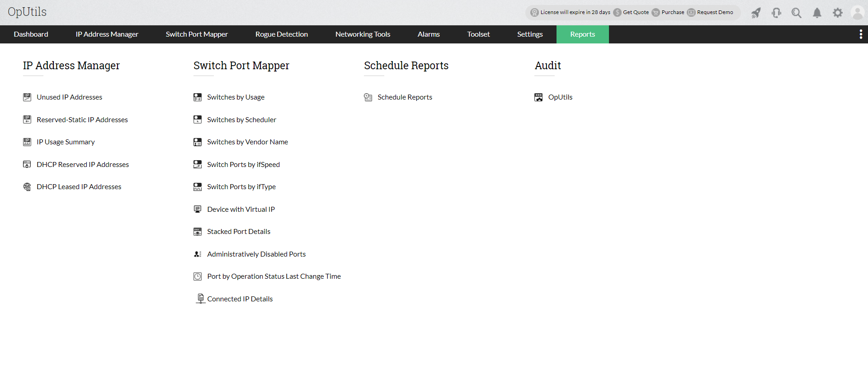The width and height of the screenshot is (868, 381).
Task: Click the Administratively Disabled Ports icon
Action: (x=198, y=254)
